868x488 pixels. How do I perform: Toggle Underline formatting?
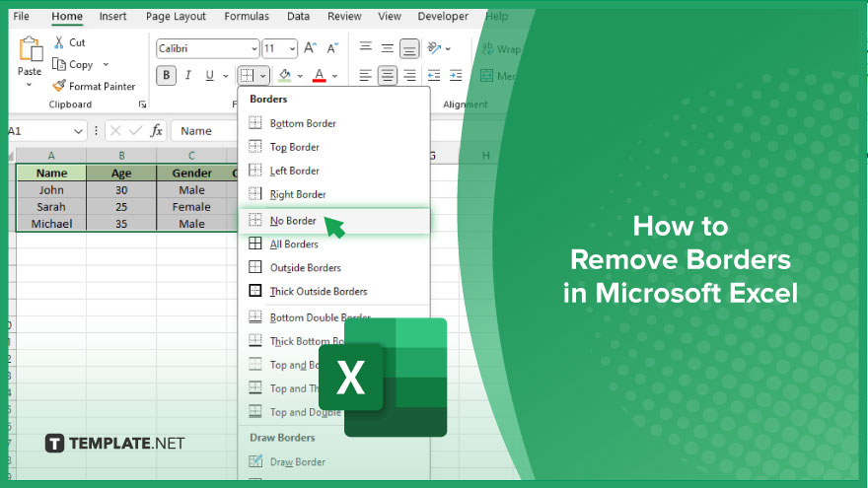209,75
